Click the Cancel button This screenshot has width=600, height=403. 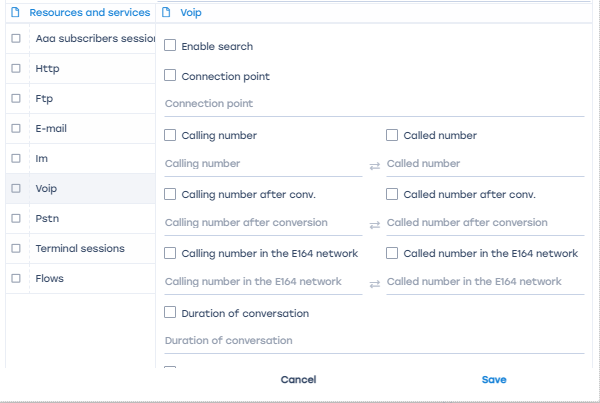pos(298,380)
